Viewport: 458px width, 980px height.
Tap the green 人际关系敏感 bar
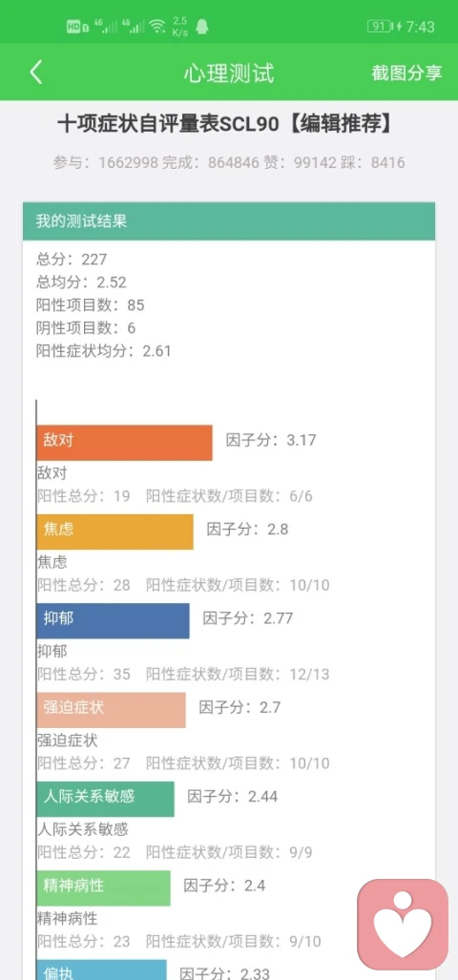pyautogui.click(x=106, y=799)
